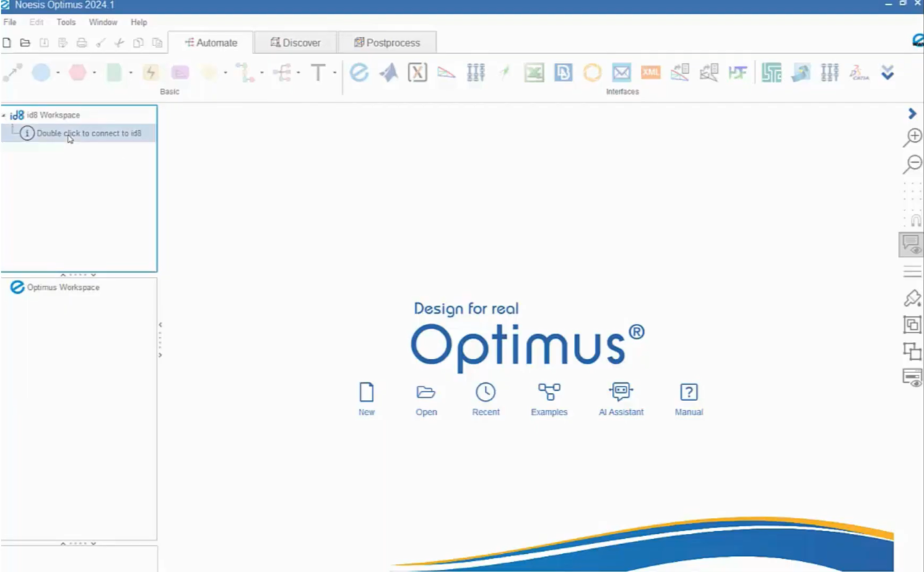The image size is (924, 572).
Task: Select the Automate tab
Action: tap(211, 43)
